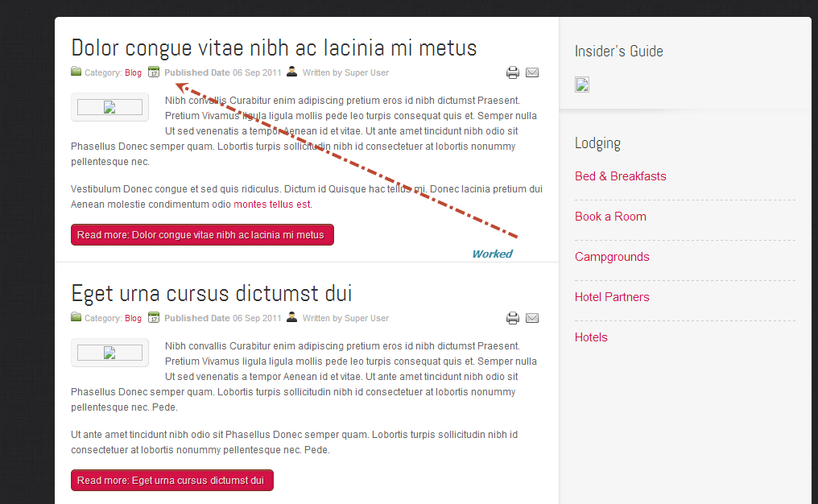Open Dolor congue vitae nibh article title
Image resolution: width=818 pixels, height=504 pixels.
coord(274,48)
